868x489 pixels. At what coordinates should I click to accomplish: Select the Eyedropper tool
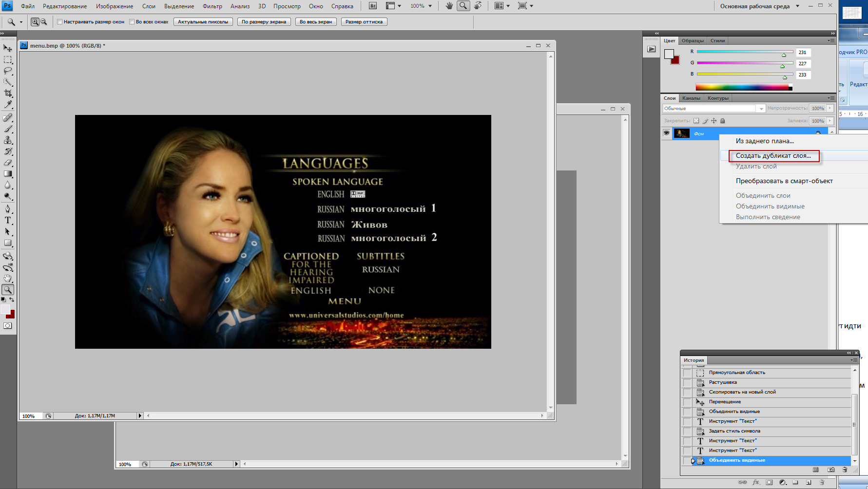pos(8,104)
